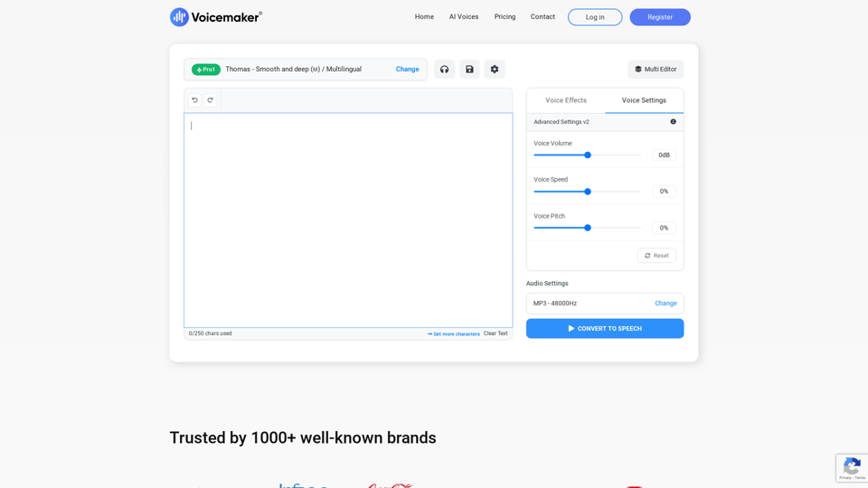868x488 pixels.
Task: Switch to the Voice Effects tab
Action: point(566,100)
